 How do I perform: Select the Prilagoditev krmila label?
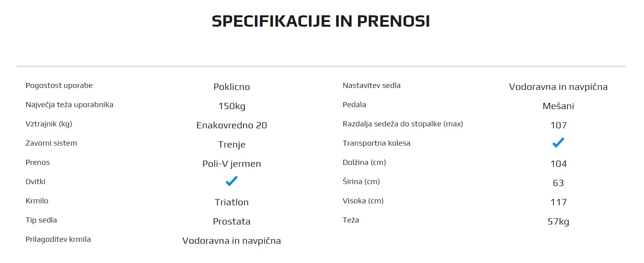[58, 239]
